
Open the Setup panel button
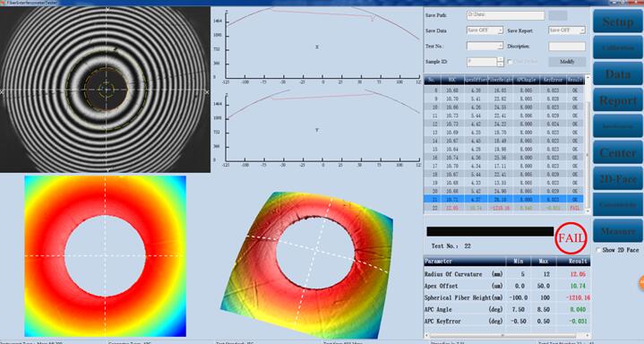[x=618, y=22]
